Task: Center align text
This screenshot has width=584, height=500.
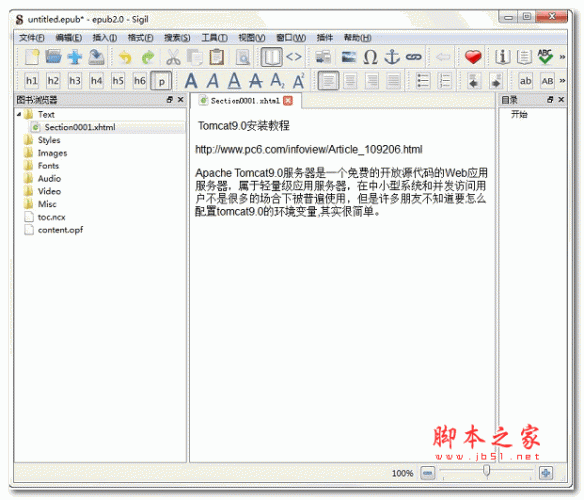Action: 350,81
